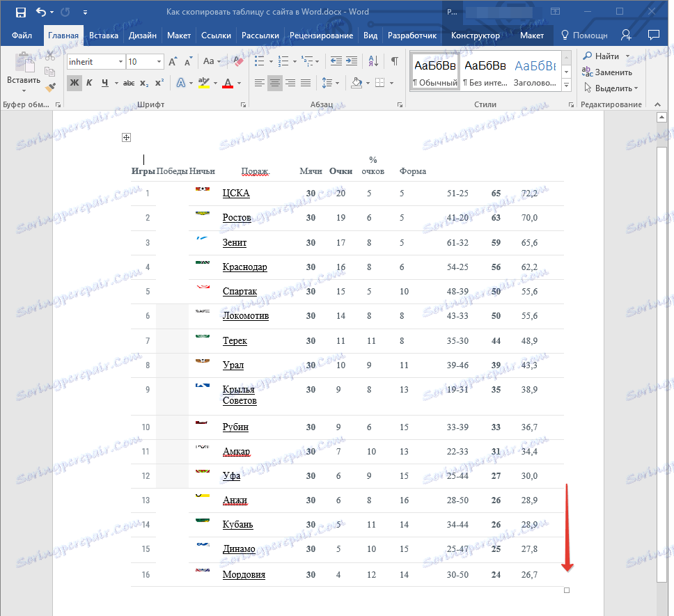Screen dimensions: 674x616
Task: Justify the paragraph text
Action: (306, 83)
